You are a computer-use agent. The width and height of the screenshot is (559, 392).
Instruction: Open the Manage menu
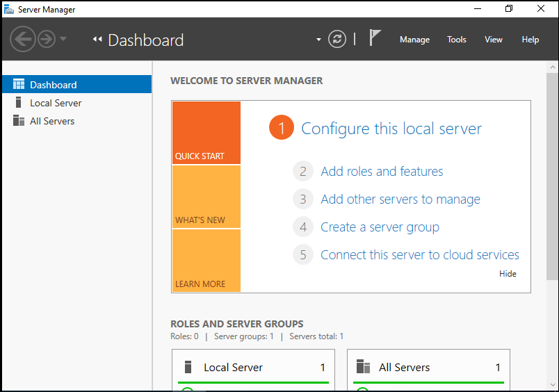pyautogui.click(x=414, y=40)
